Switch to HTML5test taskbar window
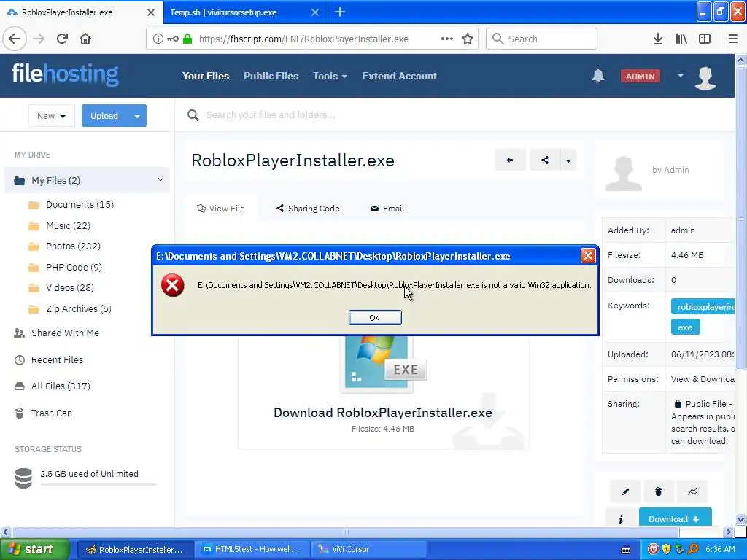This screenshot has height=560, width=747. click(252, 549)
